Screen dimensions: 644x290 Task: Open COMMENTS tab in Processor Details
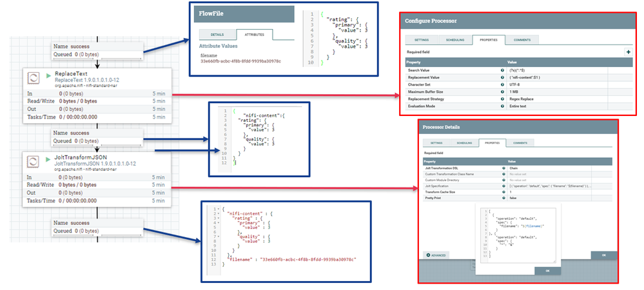pyautogui.click(x=519, y=143)
